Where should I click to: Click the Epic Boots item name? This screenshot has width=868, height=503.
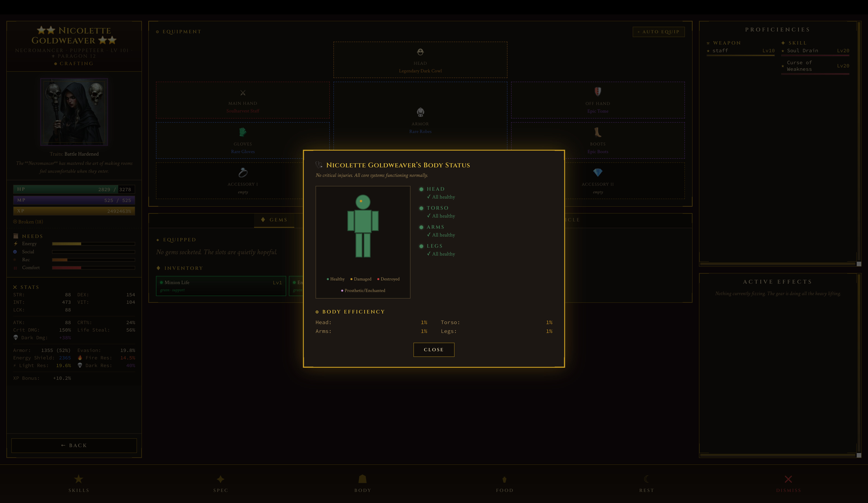coord(598,152)
